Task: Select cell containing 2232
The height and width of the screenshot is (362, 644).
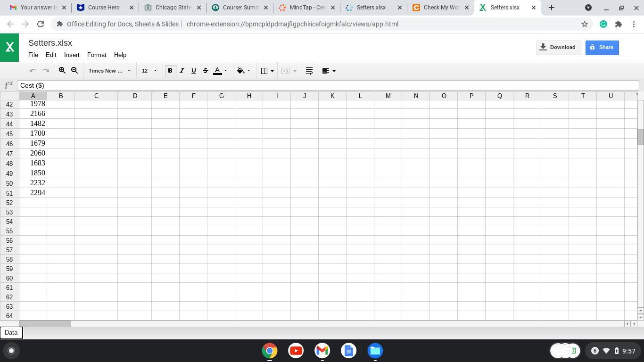Action: [x=33, y=183]
